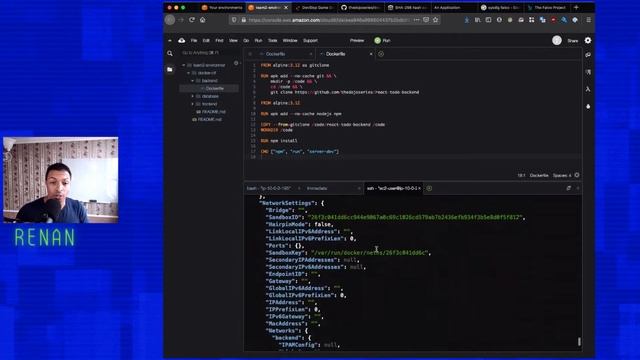
Task: Click the green Run icon
Action: pos(378,40)
